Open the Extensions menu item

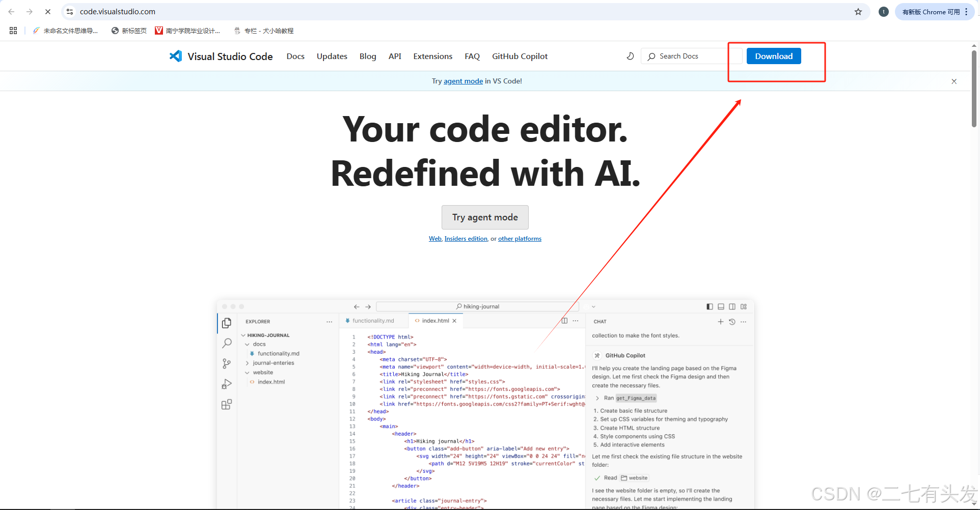433,56
